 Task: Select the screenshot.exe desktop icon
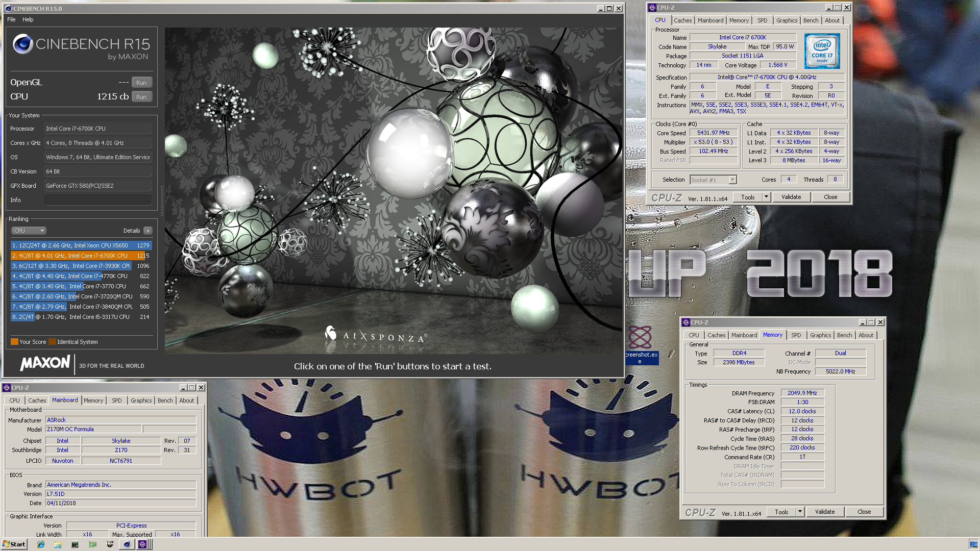tap(641, 344)
